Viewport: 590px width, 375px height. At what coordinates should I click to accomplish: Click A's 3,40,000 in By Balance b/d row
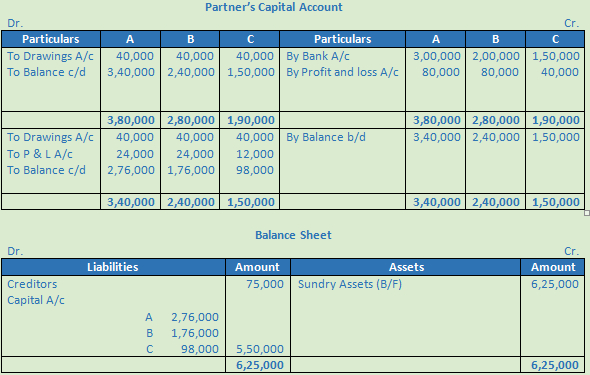click(x=436, y=137)
